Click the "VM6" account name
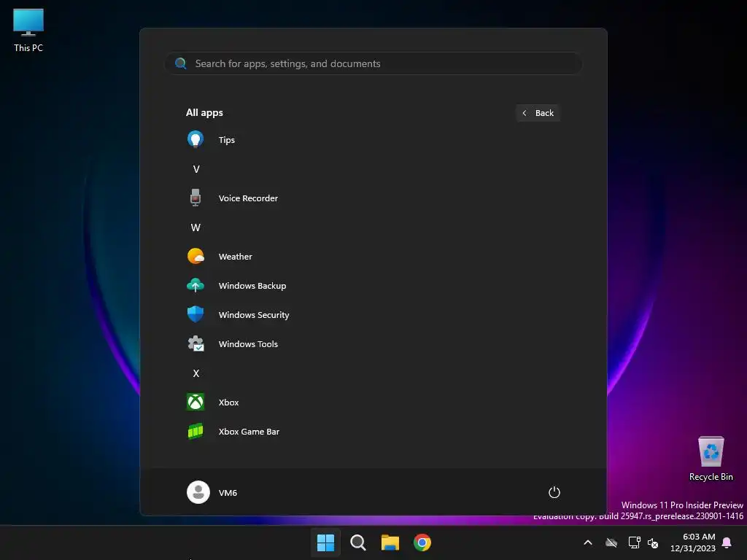 [x=228, y=493]
